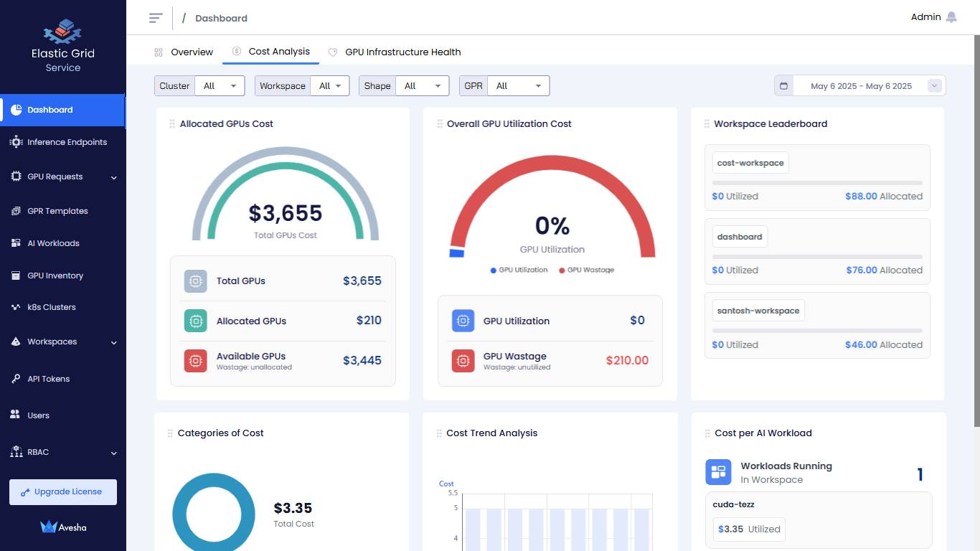This screenshot has width=980, height=551.
Task: Click the Inference Endpoints sidebar icon
Action: (16, 142)
